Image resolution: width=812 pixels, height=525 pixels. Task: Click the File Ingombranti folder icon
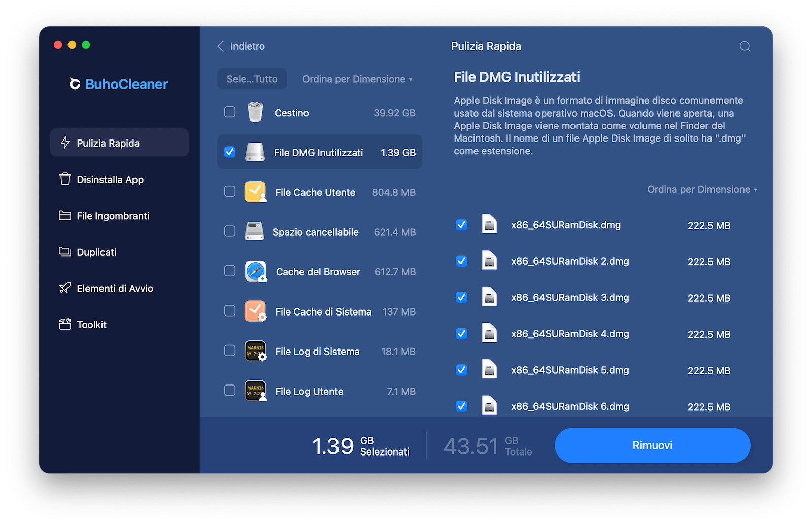65,216
